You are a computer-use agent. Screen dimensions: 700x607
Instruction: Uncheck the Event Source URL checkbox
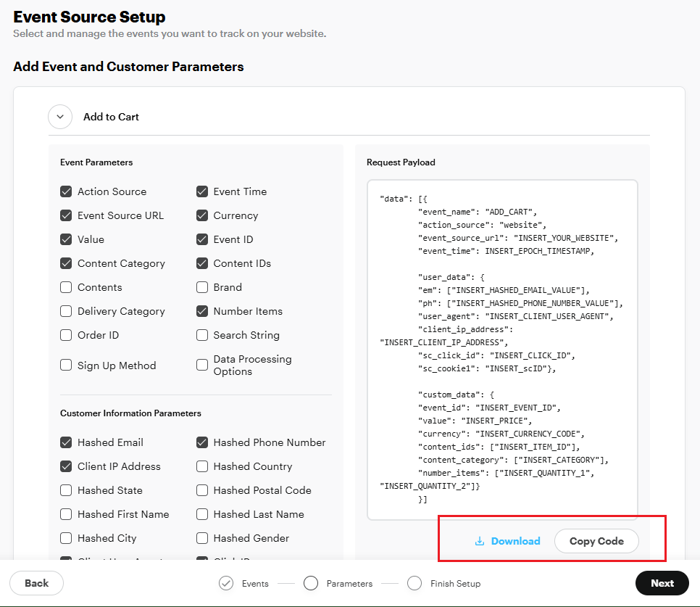[66, 215]
